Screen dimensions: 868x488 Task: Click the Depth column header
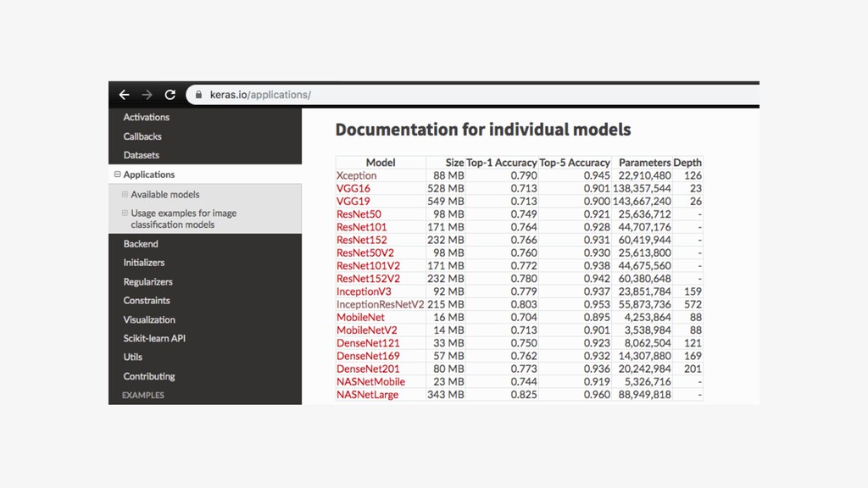coord(687,163)
